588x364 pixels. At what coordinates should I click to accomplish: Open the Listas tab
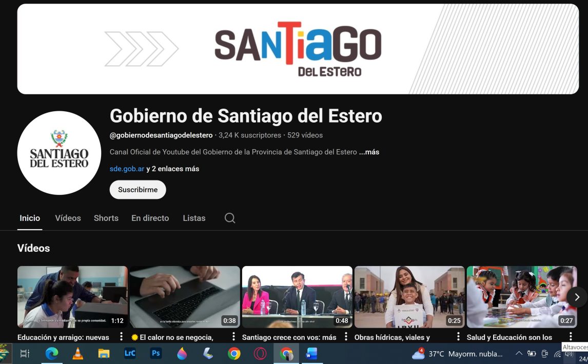[194, 218]
